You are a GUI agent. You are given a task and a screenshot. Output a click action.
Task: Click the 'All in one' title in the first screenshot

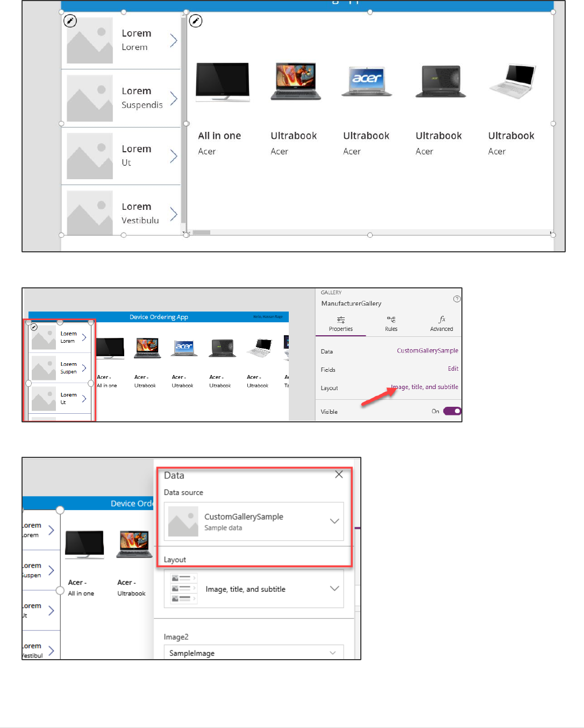[219, 136]
